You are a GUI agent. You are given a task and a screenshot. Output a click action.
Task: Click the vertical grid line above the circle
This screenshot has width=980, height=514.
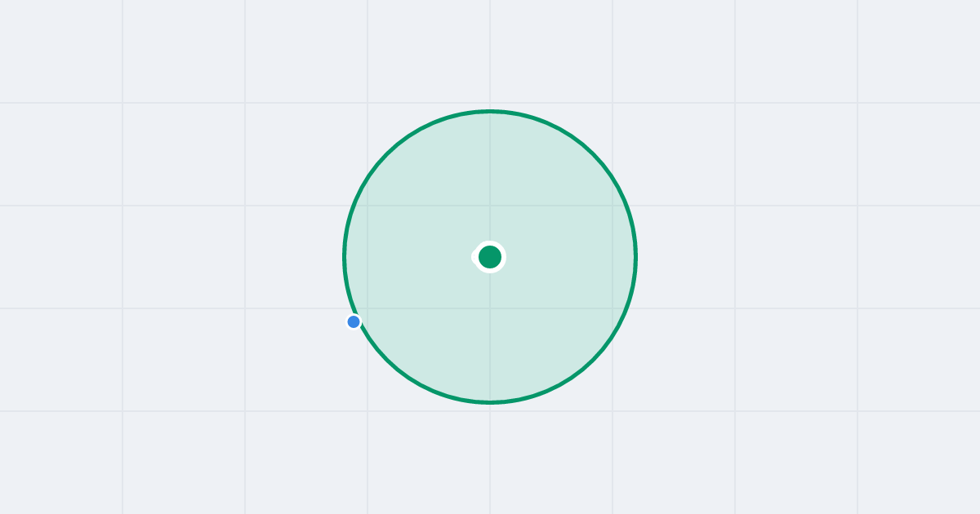(x=490, y=53)
